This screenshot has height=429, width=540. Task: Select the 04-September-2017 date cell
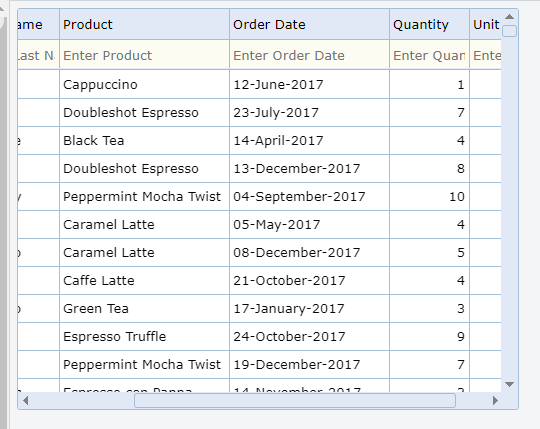pos(309,197)
